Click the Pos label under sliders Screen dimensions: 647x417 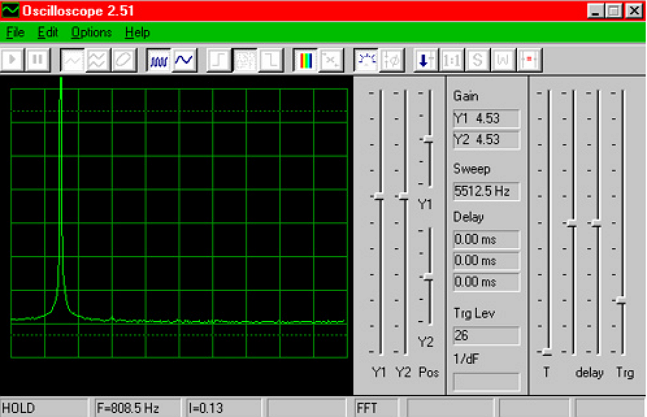pyautogui.click(x=429, y=372)
